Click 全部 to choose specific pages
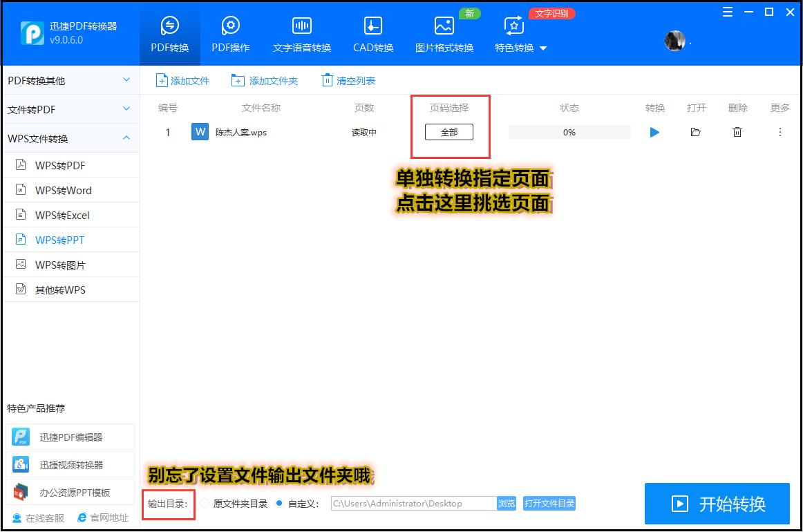The width and height of the screenshot is (803, 532). (x=448, y=131)
